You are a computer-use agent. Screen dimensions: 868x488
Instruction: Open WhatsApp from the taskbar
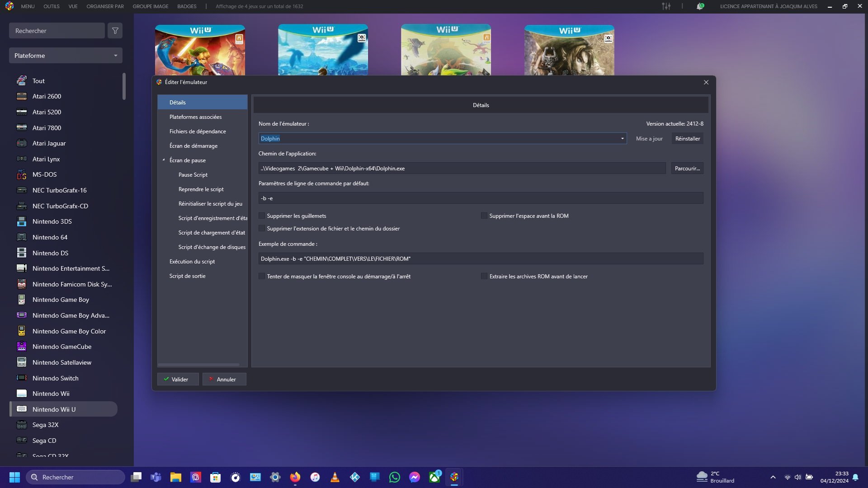point(395,477)
